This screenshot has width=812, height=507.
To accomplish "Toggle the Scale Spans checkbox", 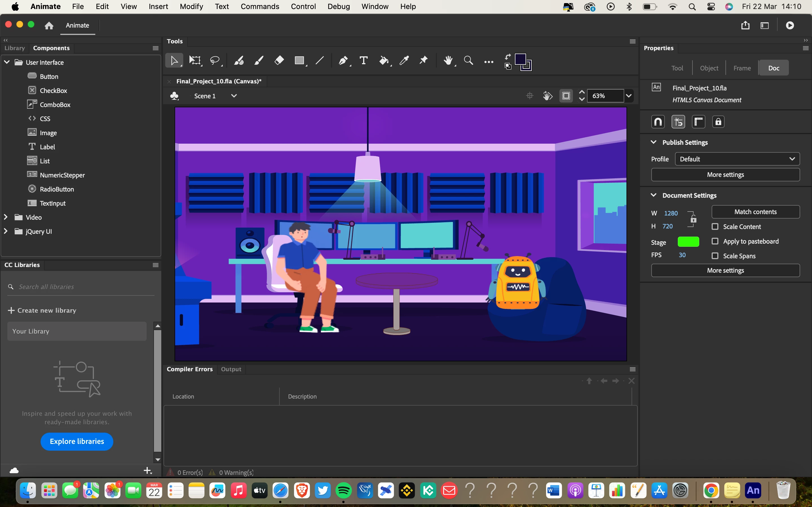I will tap(715, 256).
